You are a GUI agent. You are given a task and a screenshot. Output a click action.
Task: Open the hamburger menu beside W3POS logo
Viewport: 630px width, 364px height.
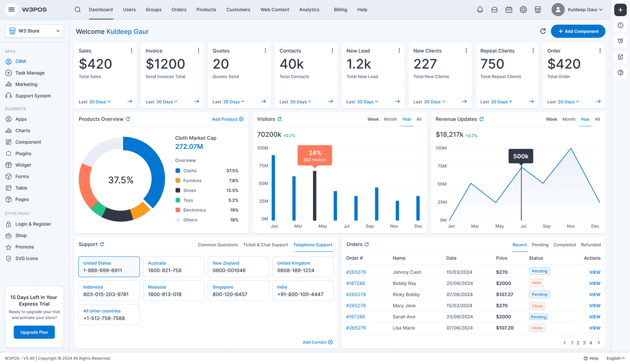pyautogui.click(x=12, y=9)
